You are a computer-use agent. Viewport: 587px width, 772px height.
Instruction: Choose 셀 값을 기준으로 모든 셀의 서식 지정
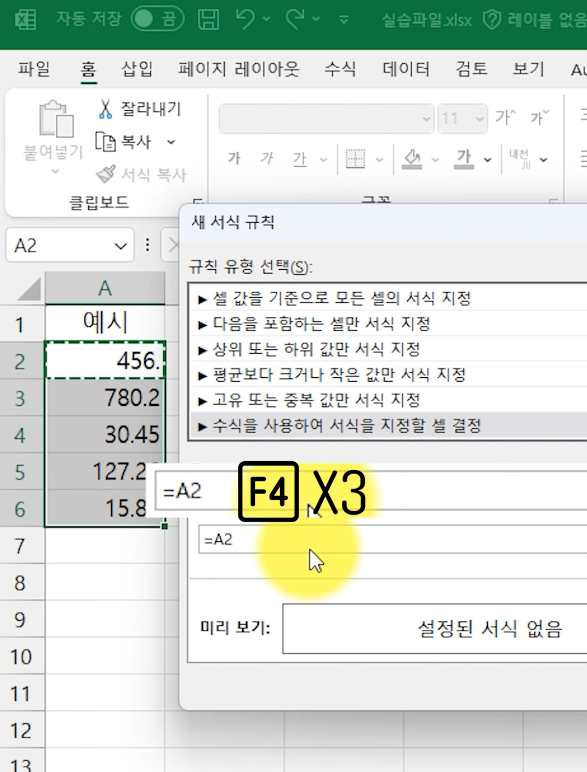coord(388,298)
